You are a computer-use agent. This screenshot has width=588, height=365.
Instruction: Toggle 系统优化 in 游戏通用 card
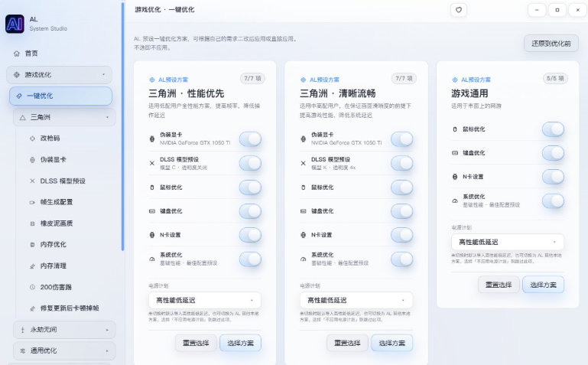tap(553, 200)
